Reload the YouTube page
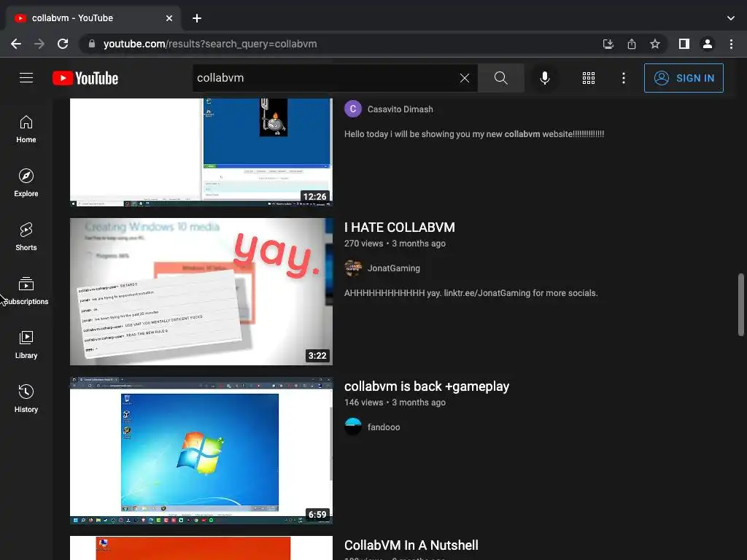 click(x=63, y=44)
